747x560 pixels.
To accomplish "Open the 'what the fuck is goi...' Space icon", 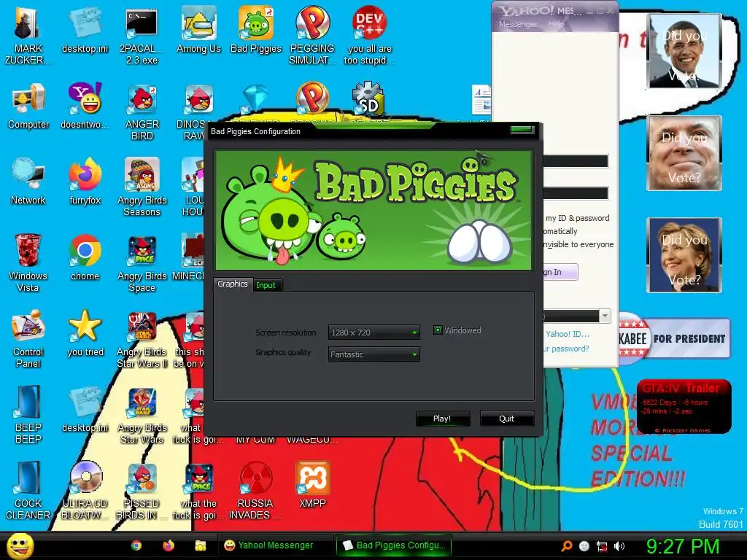I will [x=198, y=490].
